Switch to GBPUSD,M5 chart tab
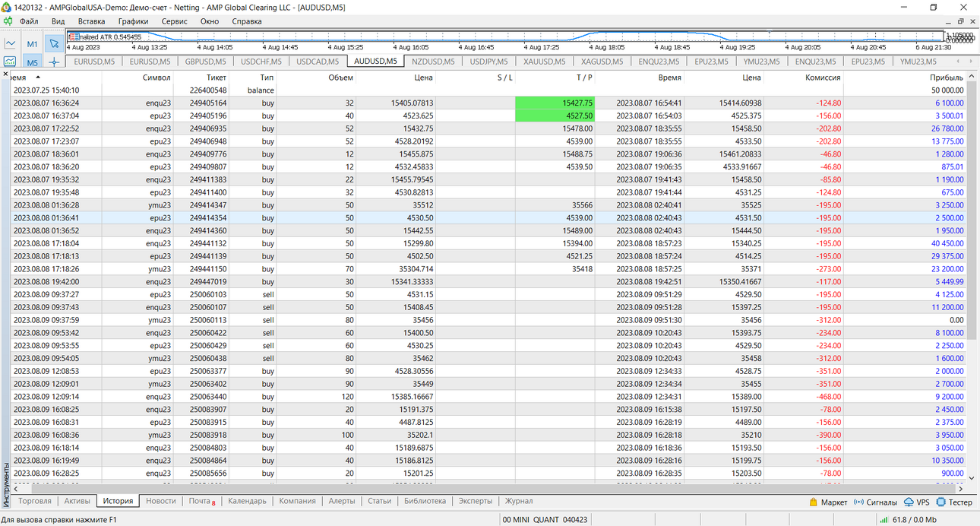The image size is (980, 526). click(x=205, y=62)
